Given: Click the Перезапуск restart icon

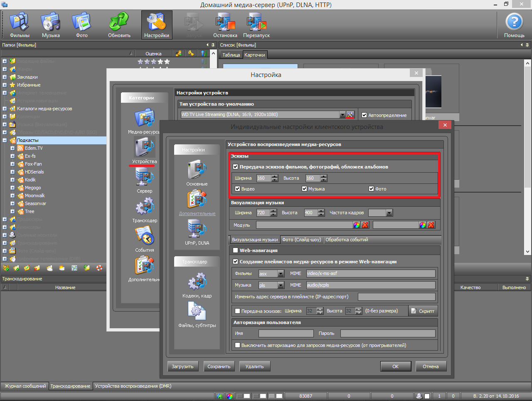Looking at the screenshot, I should pyautogui.click(x=256, y=25).
